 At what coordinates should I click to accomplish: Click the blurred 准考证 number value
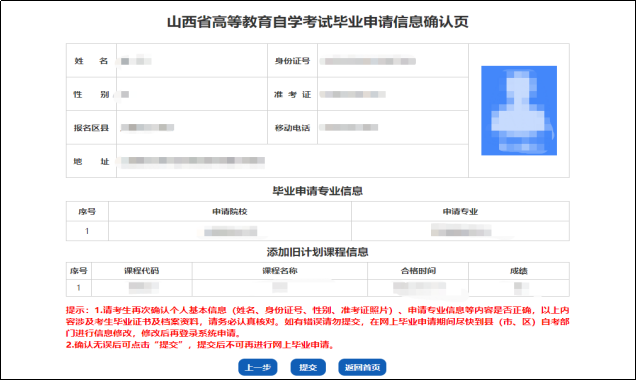coord(352,94)
